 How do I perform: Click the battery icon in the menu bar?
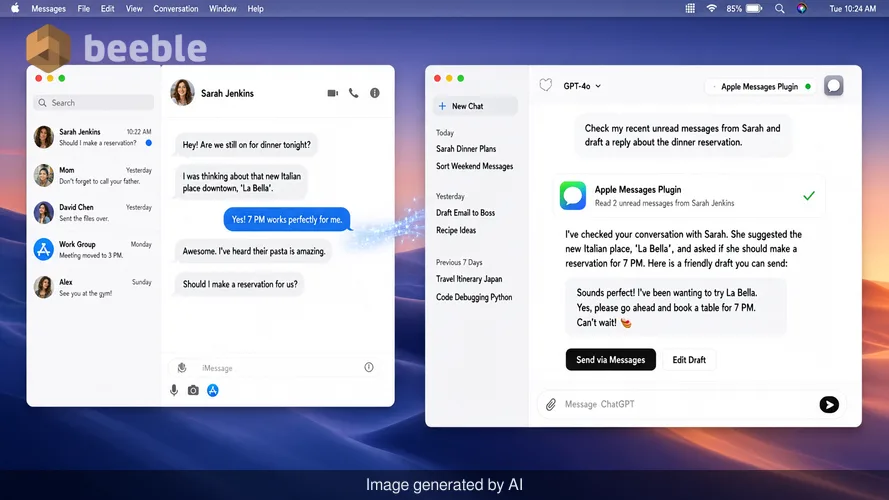coord(754,9)
